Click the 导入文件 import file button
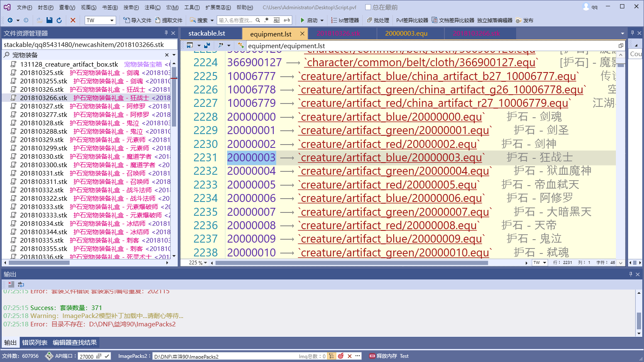Screen dimensions: 644x362 (138, 20)
